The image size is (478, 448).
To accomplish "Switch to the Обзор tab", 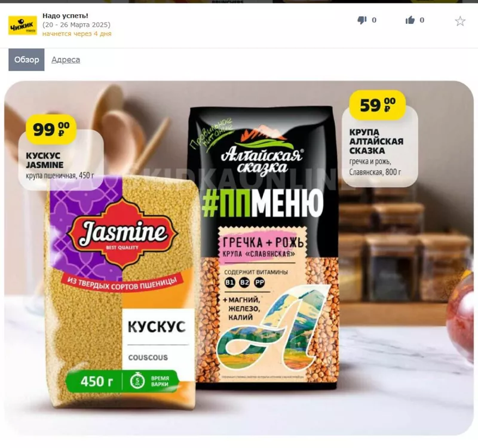I will tap(26, 60).
